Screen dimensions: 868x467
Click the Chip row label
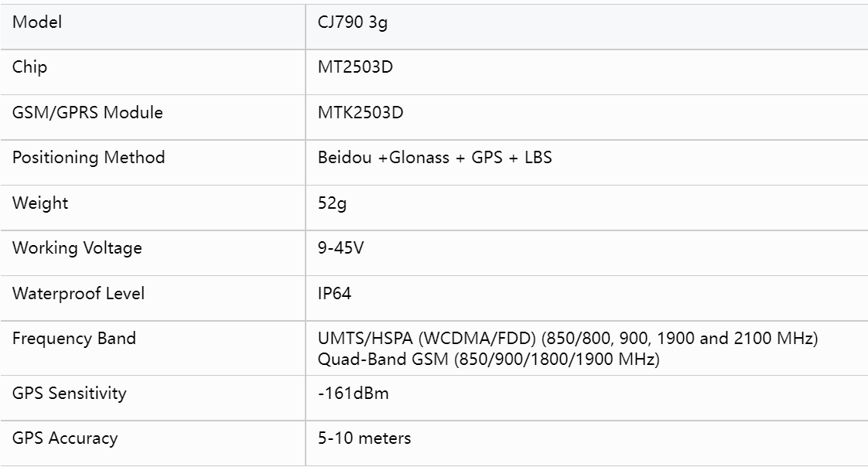click(29, 67)
